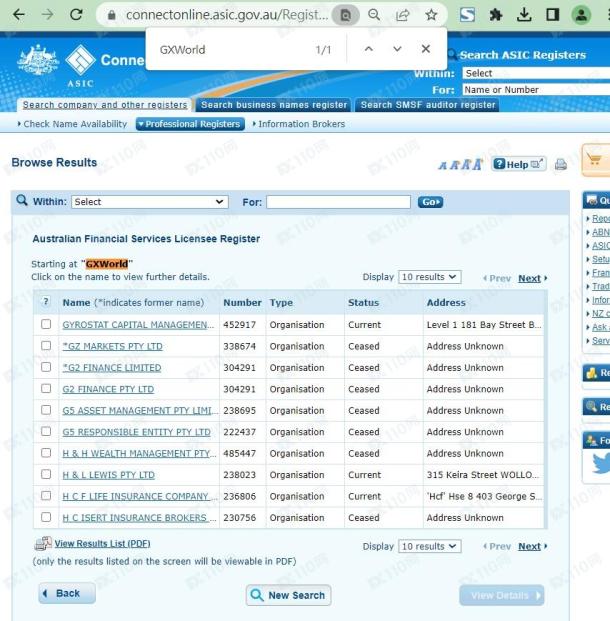Click the New Search button
The image size is (610, 621).
tap(288, 595)
